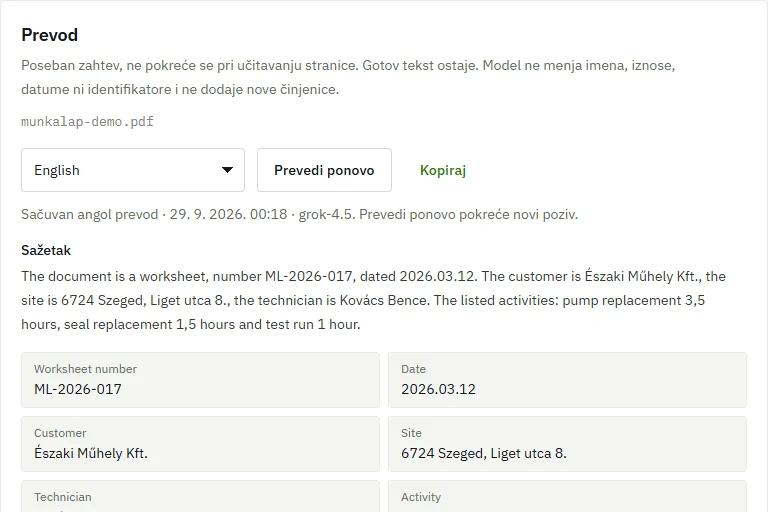Screen dimensions: 768x512
Task: Click the Date 2026.03.12 card
Action: tap(567, 380)
